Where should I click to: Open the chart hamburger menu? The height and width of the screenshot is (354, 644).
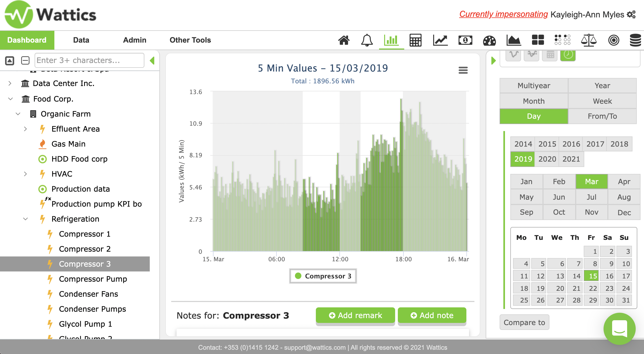(463, 70)
